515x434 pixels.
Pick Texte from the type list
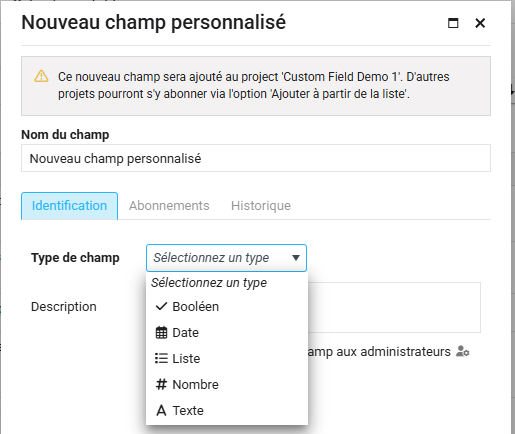[x=227, y=410]
